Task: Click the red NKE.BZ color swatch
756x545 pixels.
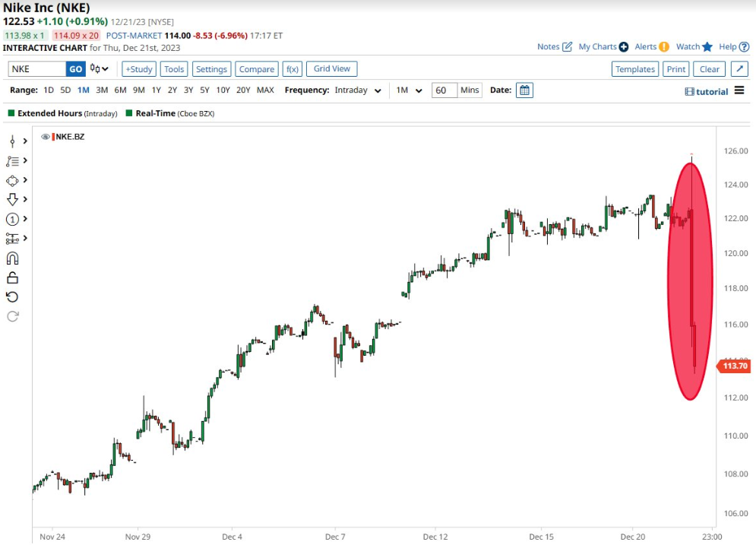Action: (x=53, y=137)
